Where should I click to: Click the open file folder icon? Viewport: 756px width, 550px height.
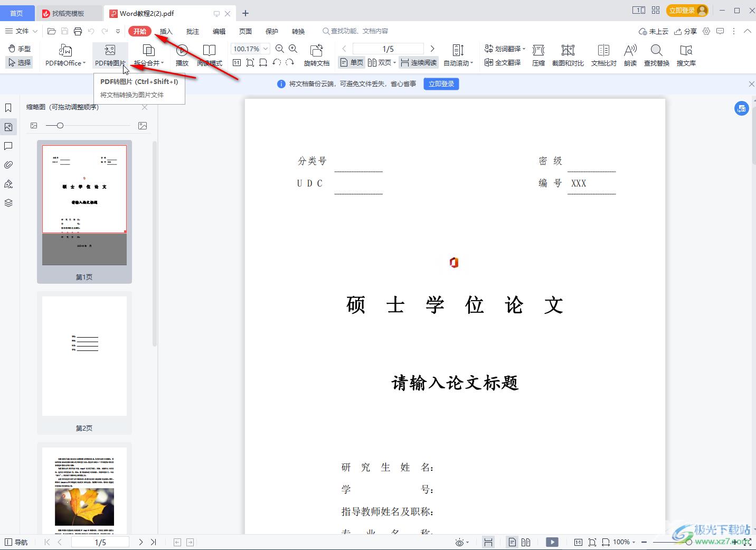pos(51,31)
